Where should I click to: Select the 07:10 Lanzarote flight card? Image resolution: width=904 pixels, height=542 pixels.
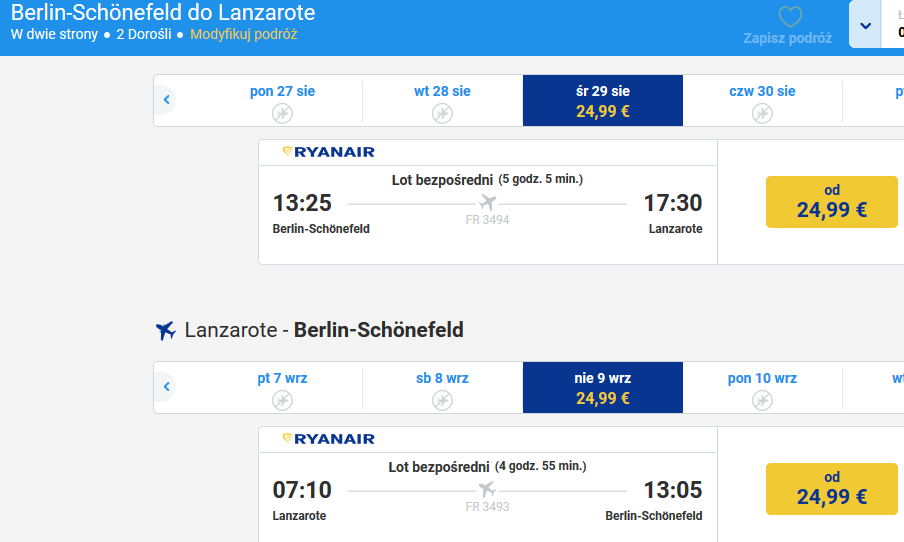(488, 484)
